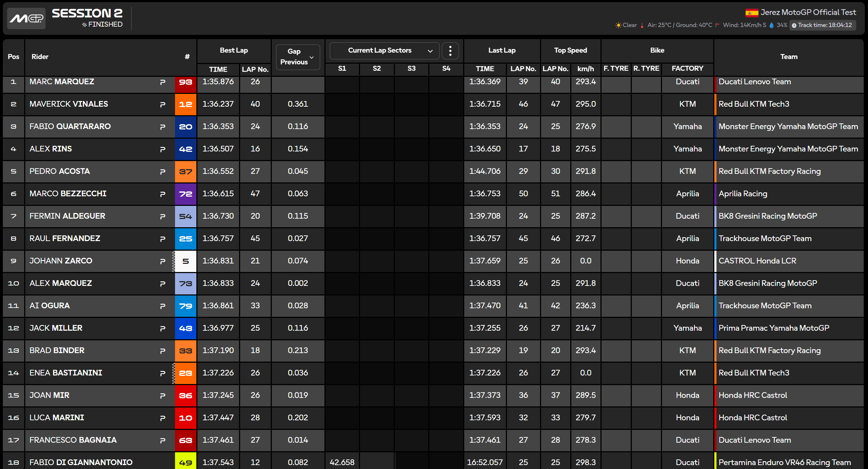Click the Top Speed km/h header
Screen dimensions: 868x469
tap(586, 69)
